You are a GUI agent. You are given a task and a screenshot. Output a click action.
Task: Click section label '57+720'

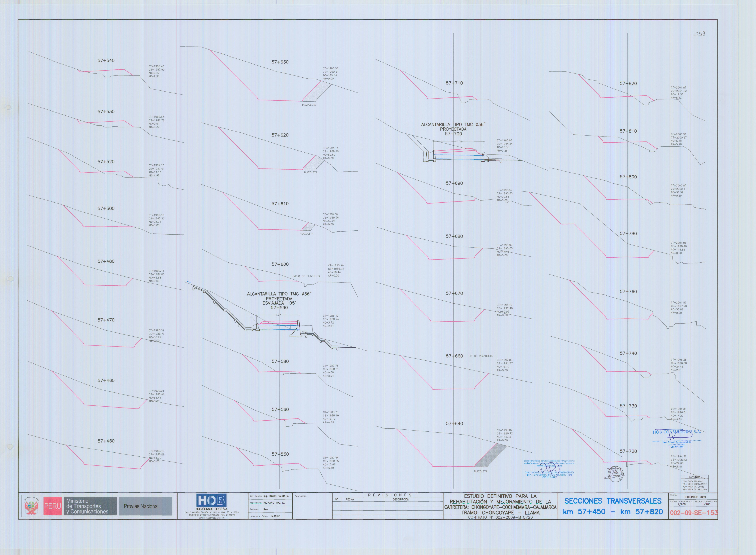628,451
